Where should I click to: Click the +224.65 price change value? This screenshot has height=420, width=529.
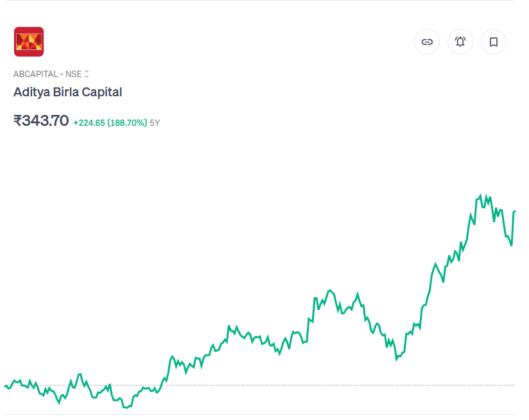point(89,123)
